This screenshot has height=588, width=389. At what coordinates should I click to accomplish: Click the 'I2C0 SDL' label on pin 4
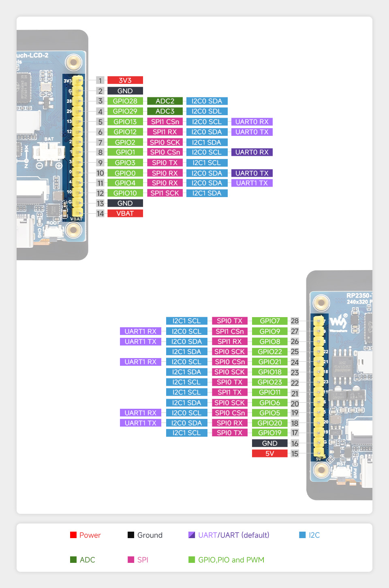pos(207,111)
